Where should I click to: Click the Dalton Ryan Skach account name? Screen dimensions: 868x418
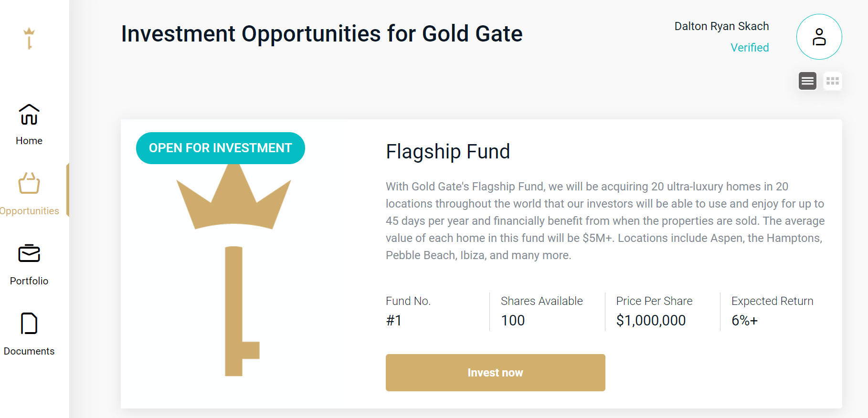721,26
